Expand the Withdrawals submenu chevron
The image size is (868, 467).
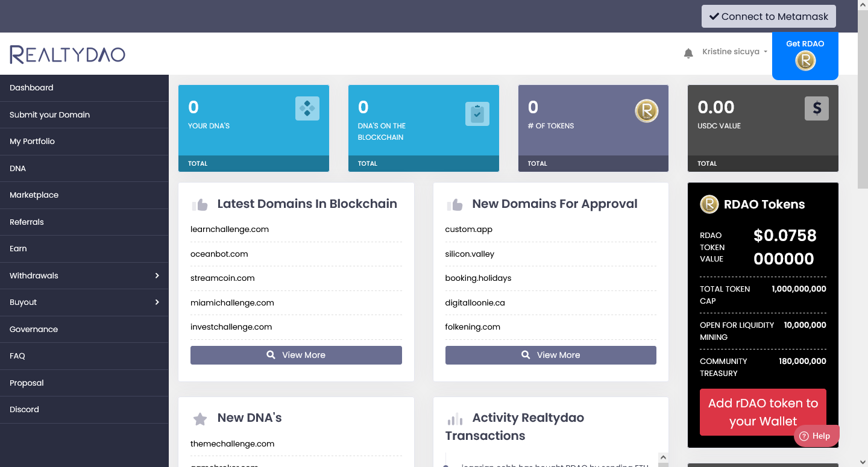point(157,275)
